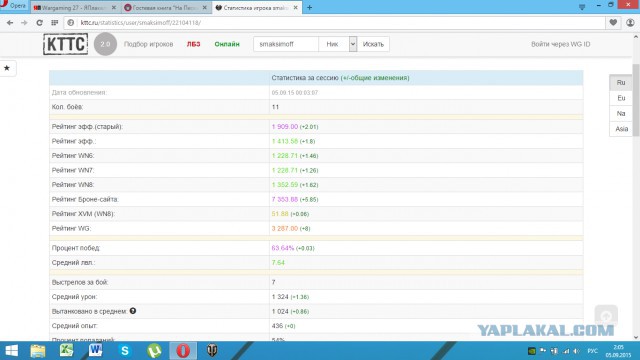The height and width of the screenshot is (360, 640).
Task: Click help icon next to Вытанковано в среднем
Action: coord(133,311)
